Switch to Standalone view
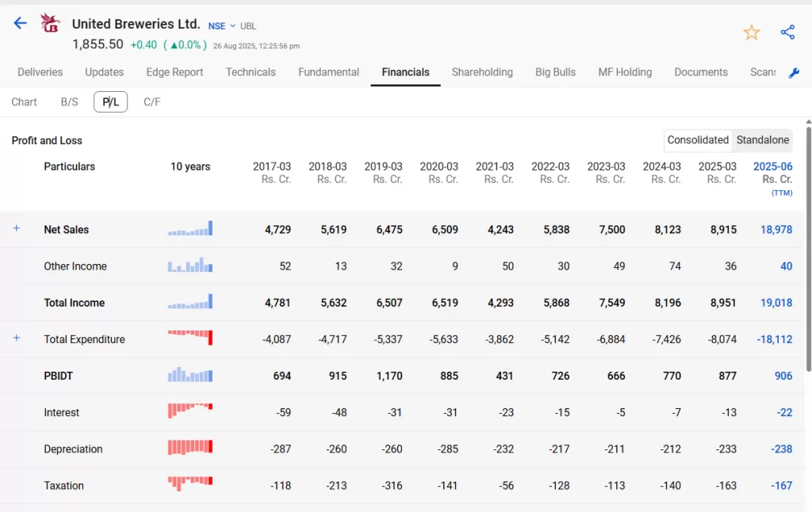The image size is (812, 512). point(762,139)
